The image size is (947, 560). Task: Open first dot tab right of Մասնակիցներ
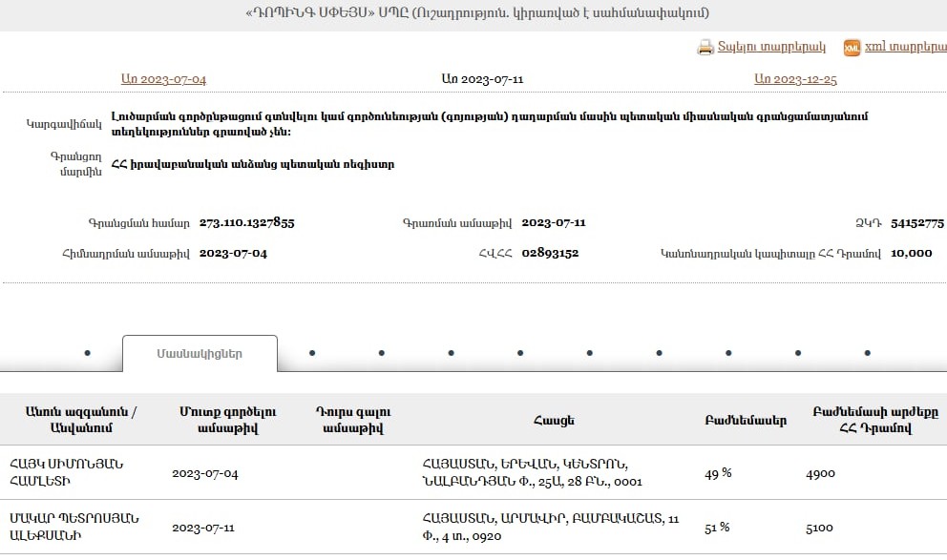click(312, 353)
